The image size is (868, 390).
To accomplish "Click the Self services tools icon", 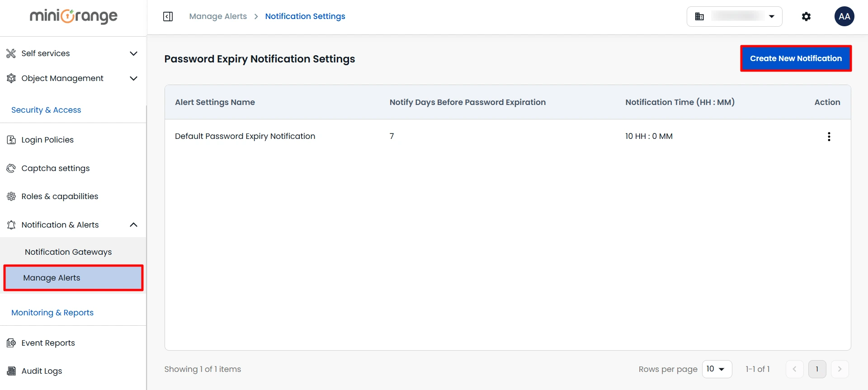I will coord(11,53).
